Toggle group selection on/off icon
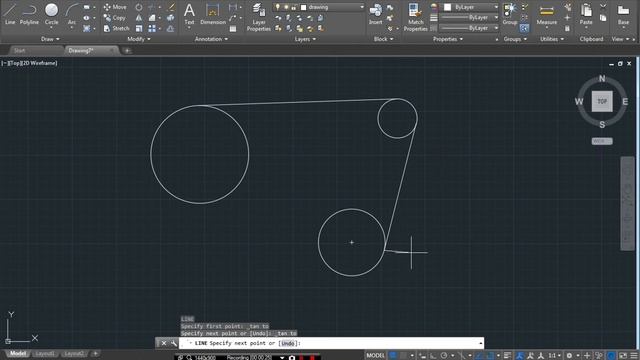The image size is (640, 360). (524, 28)
